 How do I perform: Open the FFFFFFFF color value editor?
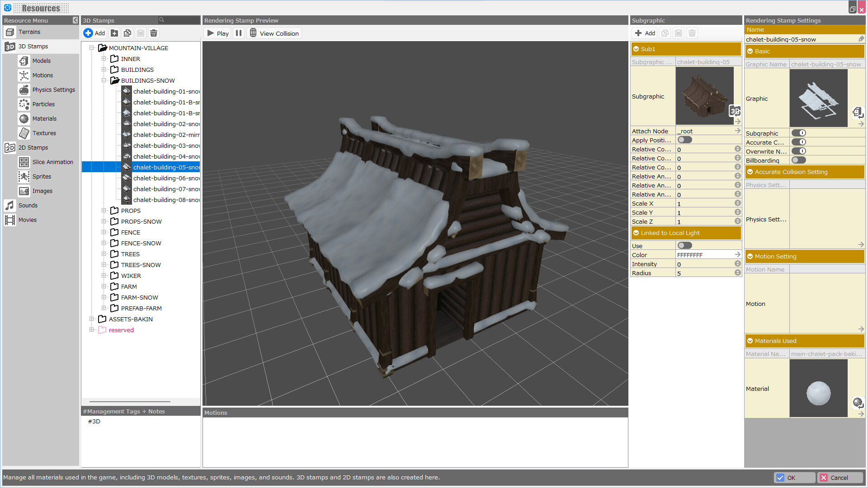(737, 254)
